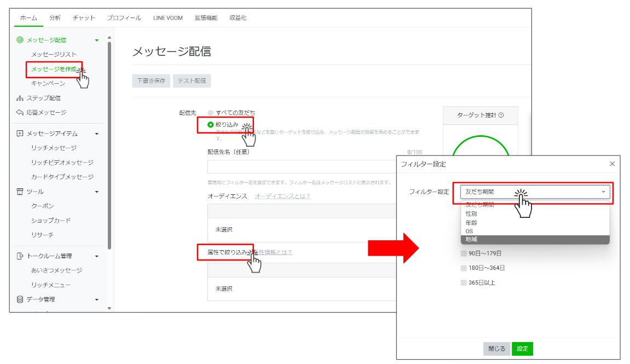630x364 pixels.
Task: Choose 年齢 in the filter list
Action: point(535,222)
